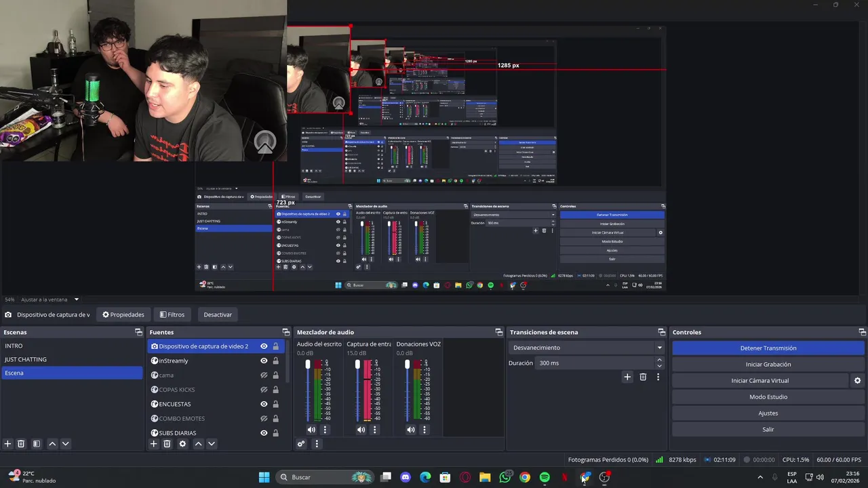This screenshot has height=488, width=868.
Task: Open scene filters icon in Escenas panel
Action: (x=37, y=444)
